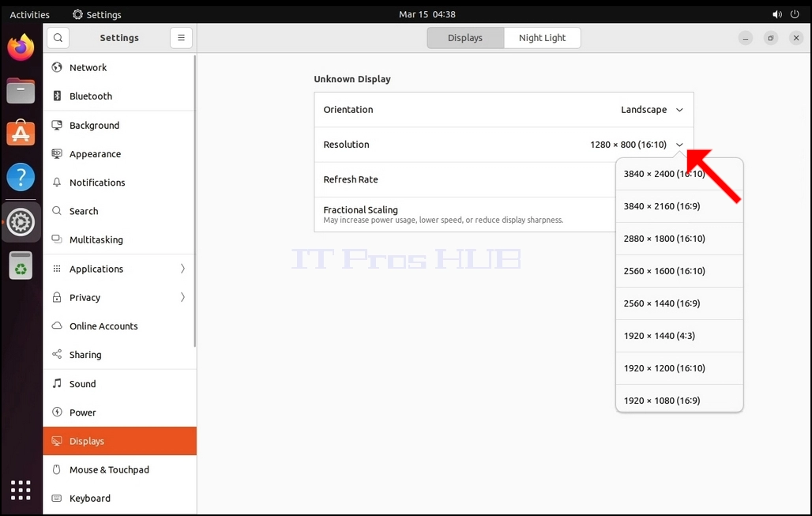This screenshot has width=812, height=516.
Task: Open the Settings app menu in top bar
Action: click(97, 14)
